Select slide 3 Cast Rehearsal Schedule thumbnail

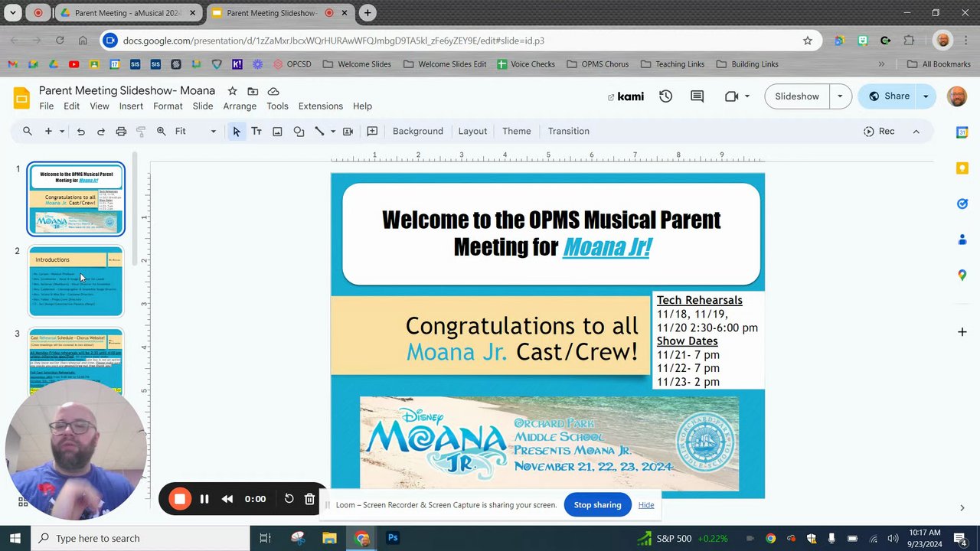76,361
